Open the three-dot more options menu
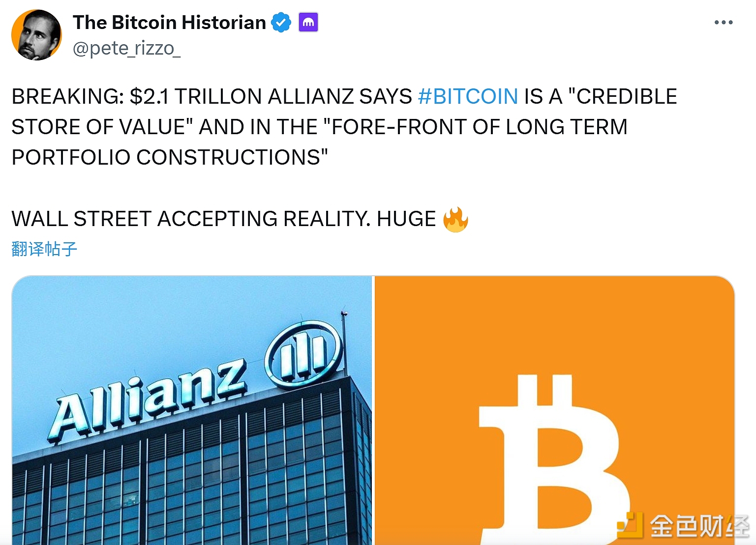 (724, 23)
